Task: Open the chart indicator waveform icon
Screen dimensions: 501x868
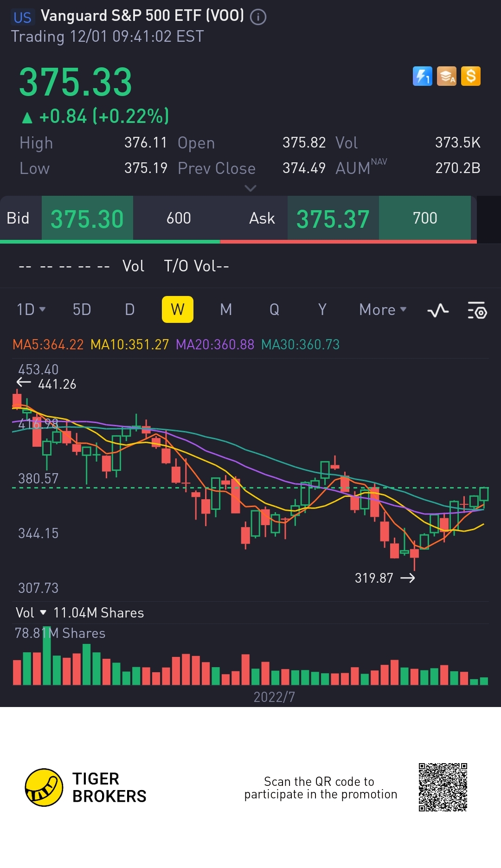Action: click(438, 310)
